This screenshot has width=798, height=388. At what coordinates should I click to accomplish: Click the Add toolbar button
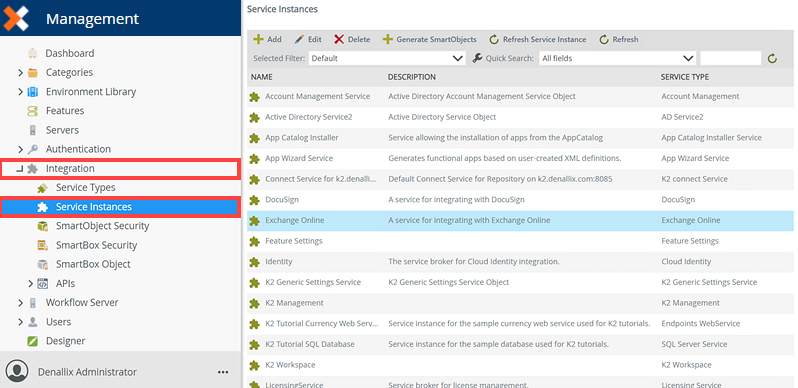pos(267,39)
